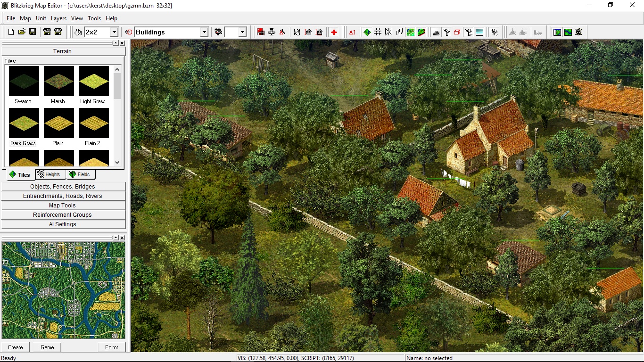644x362 pixels.
Task: Click the red building icon
Action: pyautogui.click(x=261, y=32)
